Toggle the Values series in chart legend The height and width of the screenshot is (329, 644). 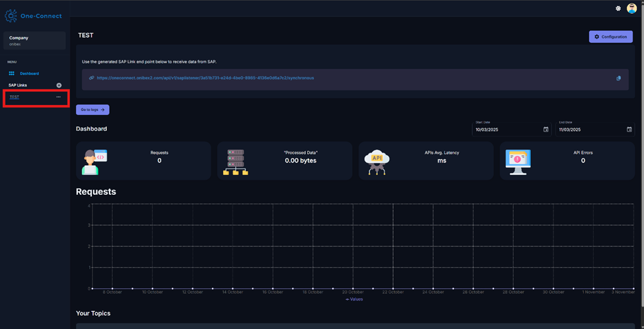[x=354, y=299]
